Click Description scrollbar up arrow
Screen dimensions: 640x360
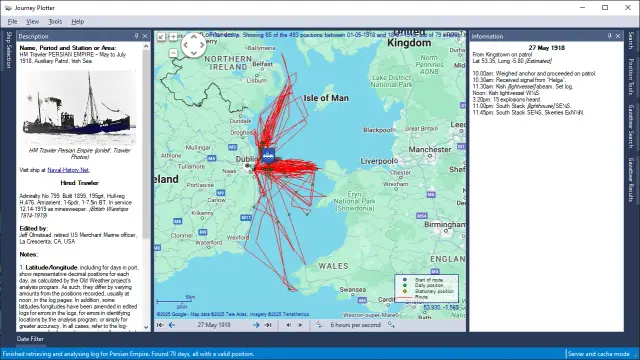coord(146,47)
